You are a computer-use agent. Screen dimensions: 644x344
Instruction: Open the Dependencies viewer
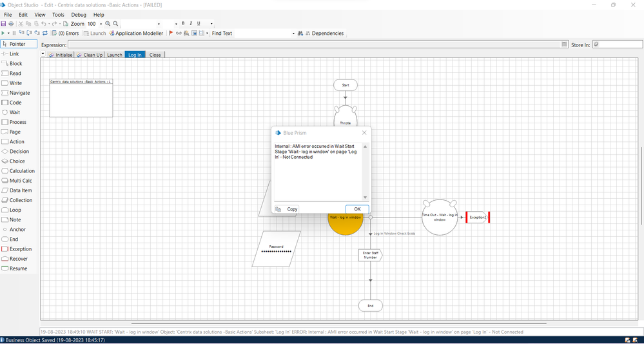click(324, 34)
